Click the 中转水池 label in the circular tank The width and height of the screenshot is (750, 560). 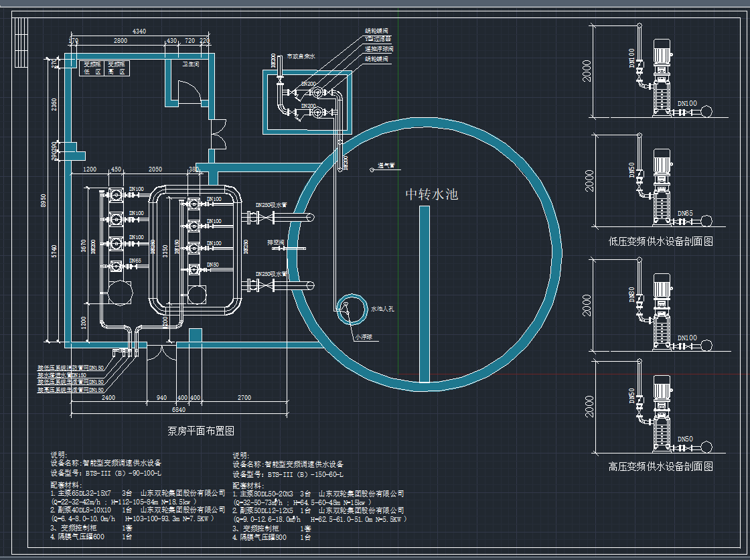pyautogui.click(x=432, y=194)
